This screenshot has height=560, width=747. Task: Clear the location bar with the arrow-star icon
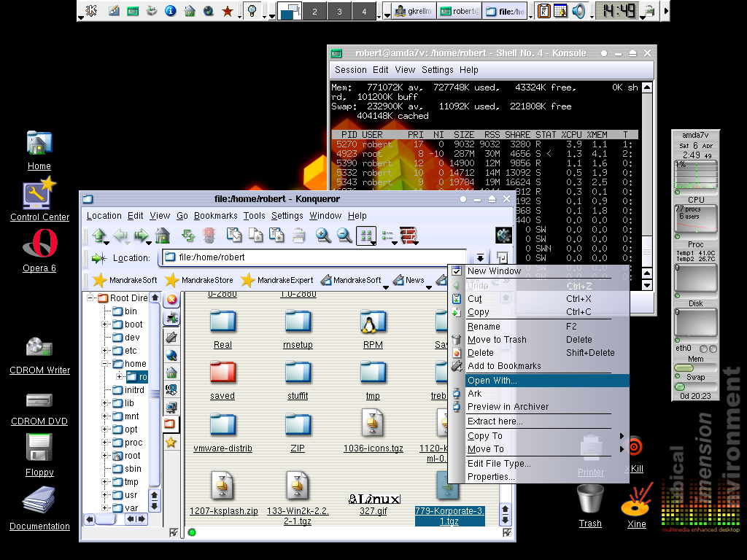coord(99,258)
